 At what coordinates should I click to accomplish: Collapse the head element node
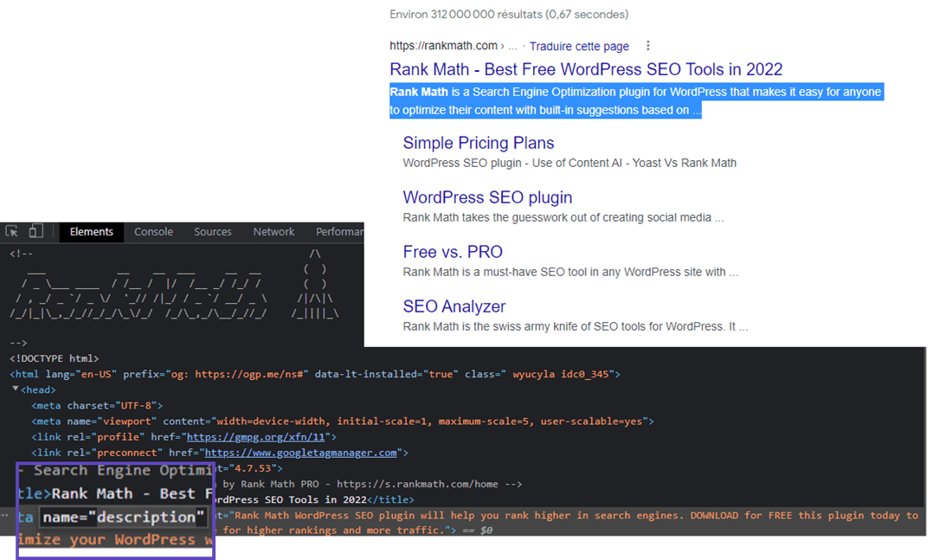16,389
